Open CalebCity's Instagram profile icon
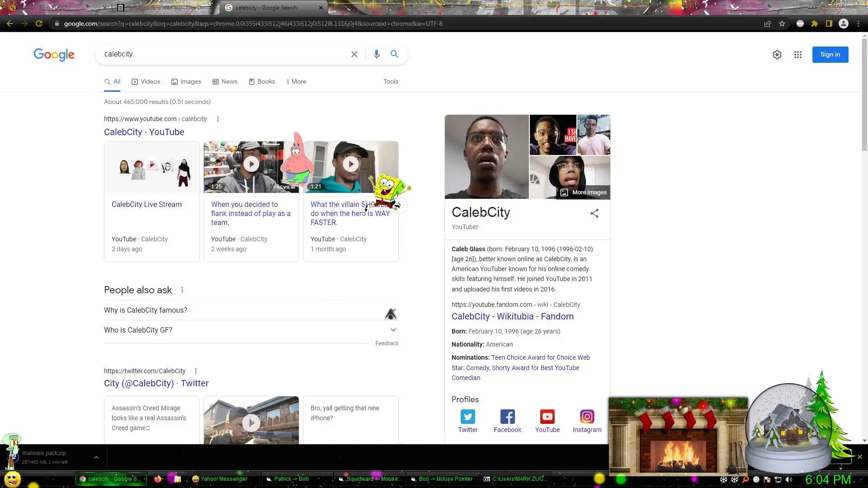Viewport: 868px width, 488px height. click(587, 417)
